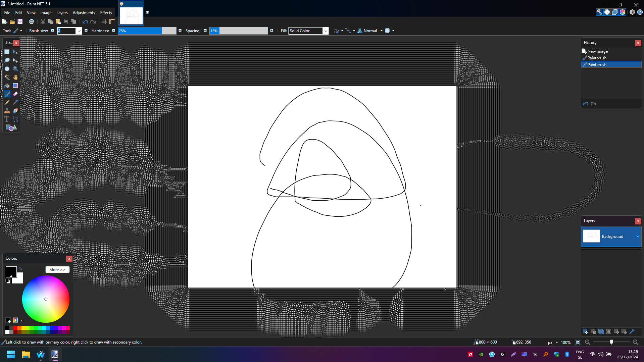Toggle the pixel grid display

tap(104, 21)
